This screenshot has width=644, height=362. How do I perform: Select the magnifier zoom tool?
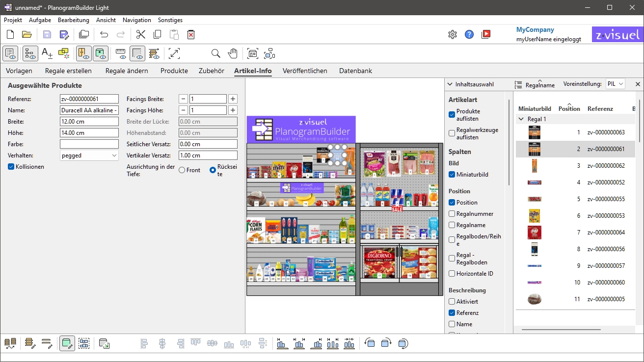[x=215, y=53]
